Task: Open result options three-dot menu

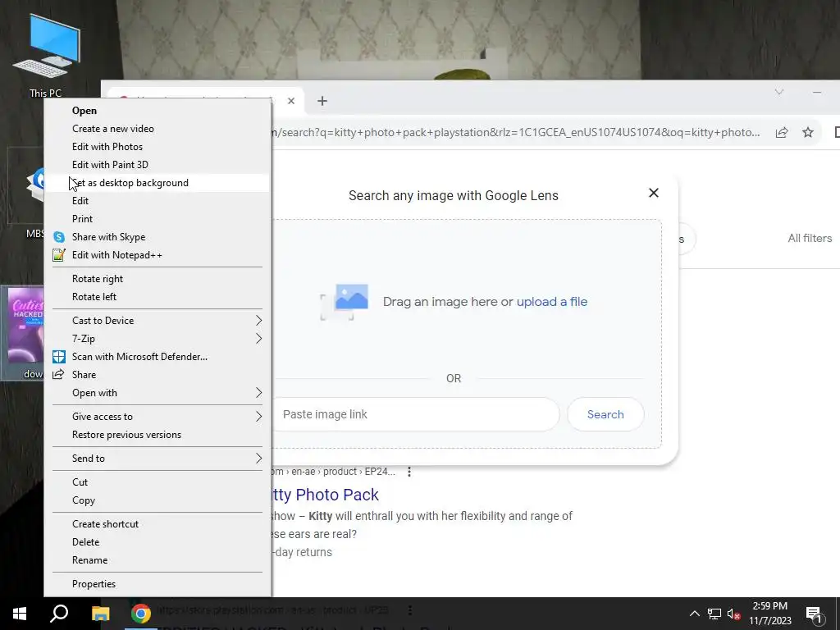Action: click(409, 472)
